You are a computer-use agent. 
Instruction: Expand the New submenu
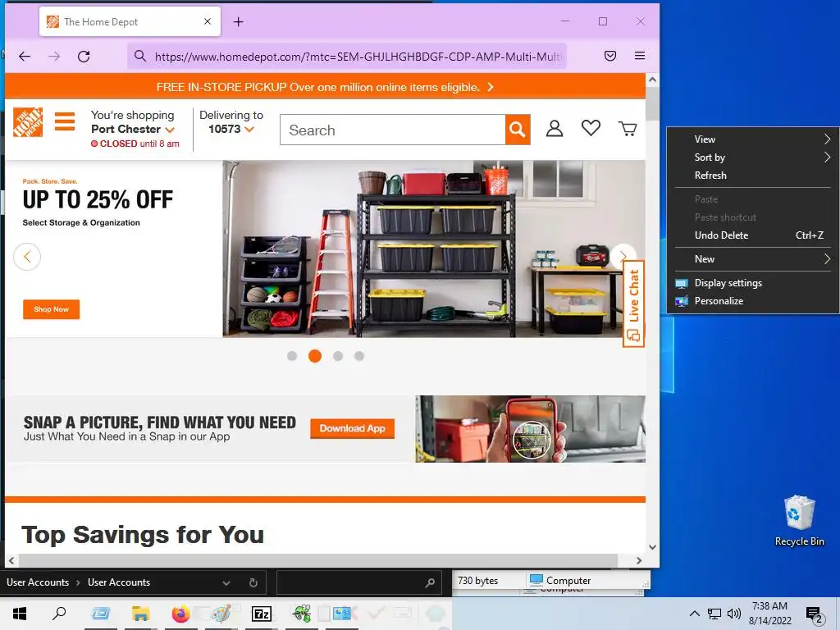[x=753, y=259]
